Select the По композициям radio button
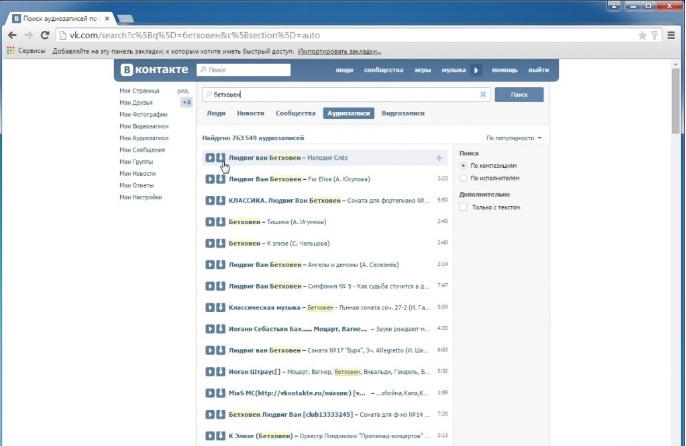This screenshot has width=686, height=446. [x=463, y=165]
